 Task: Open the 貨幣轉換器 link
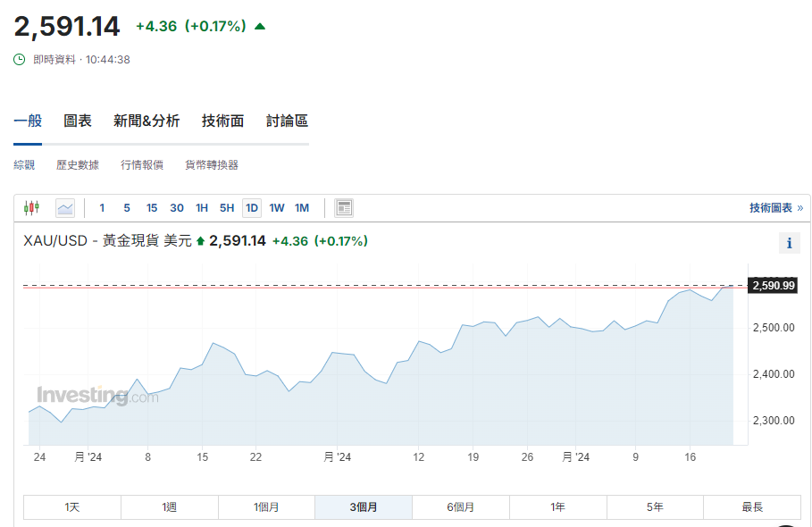[x=212, y=165]
